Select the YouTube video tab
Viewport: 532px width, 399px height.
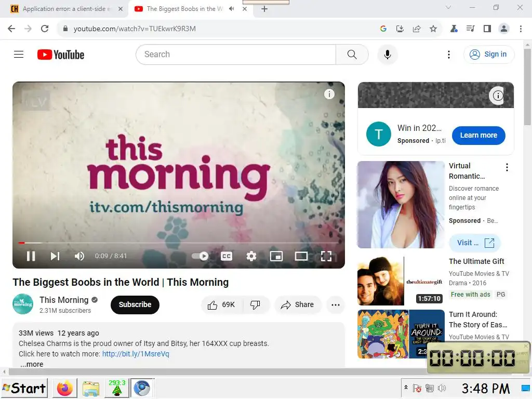[185, 9]
